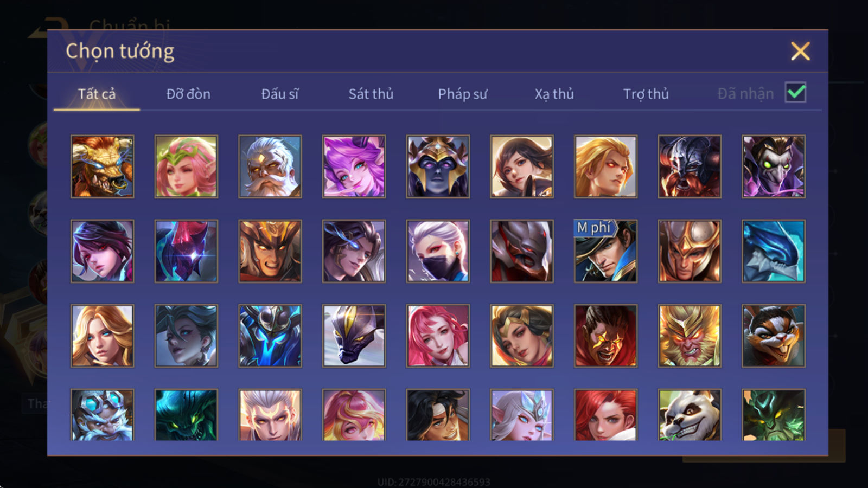The image size is (868, 488).
Task: Choose the panda hero portrait
Action: click(x=690, y=415)
